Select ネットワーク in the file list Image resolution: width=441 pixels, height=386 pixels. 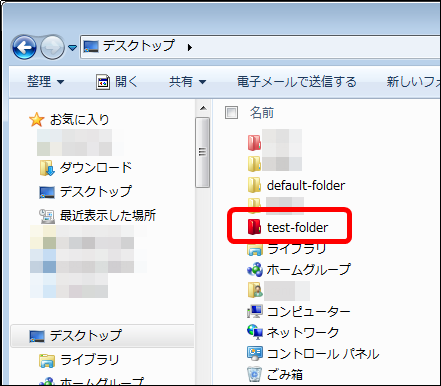[x=303, y=332]
